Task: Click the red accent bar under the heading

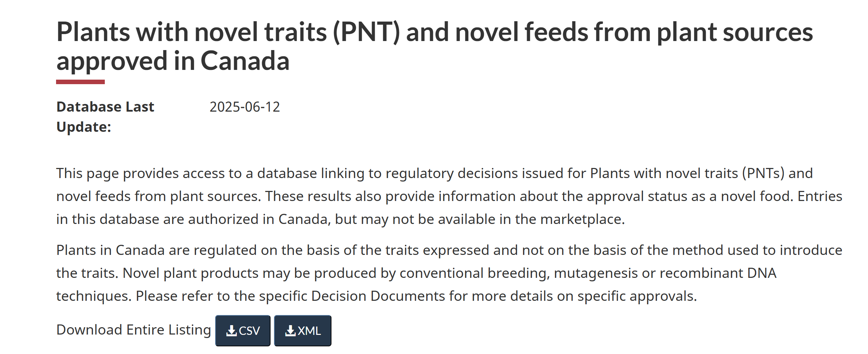Action: click(80, 82)
